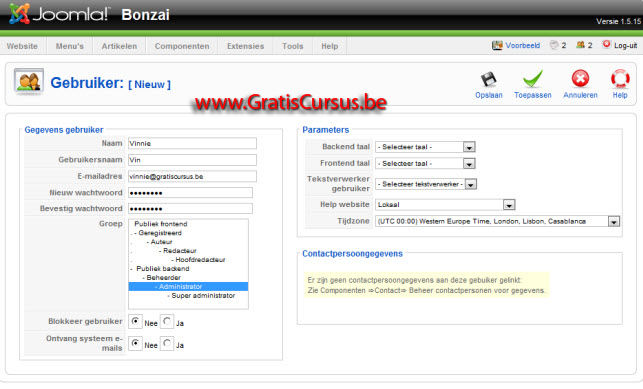Click the logged-in users count icon
The image size is (643, 389).
(580, 45)
